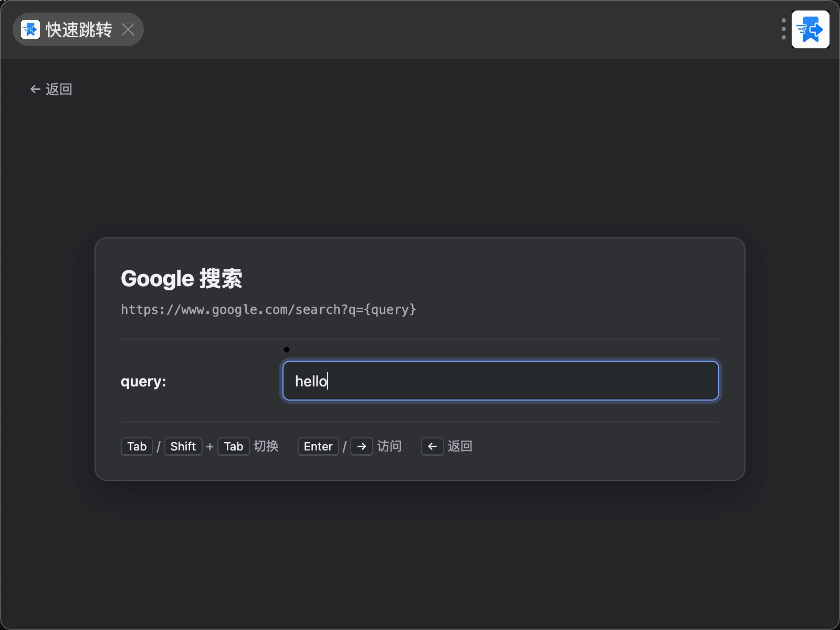Screen dimensions: 840x630
Task: Click the 切换 label
Action: [266, 446]
